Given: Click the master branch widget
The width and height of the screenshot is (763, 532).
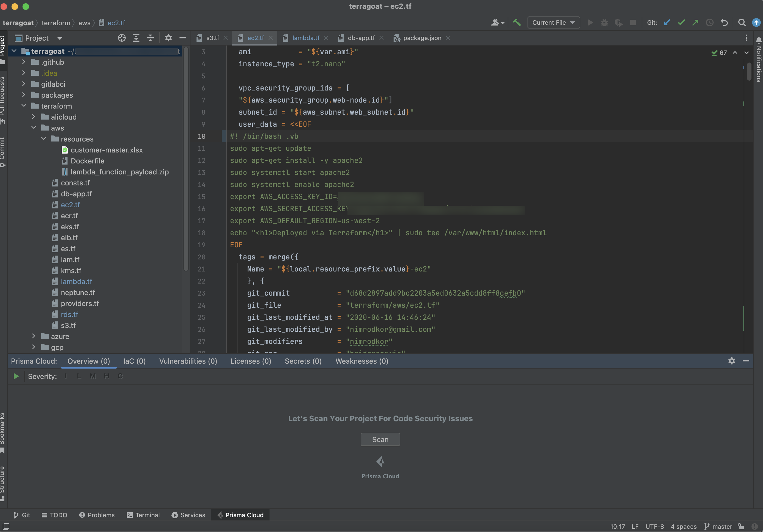Looking at the screenshot, I should [718, 527].
